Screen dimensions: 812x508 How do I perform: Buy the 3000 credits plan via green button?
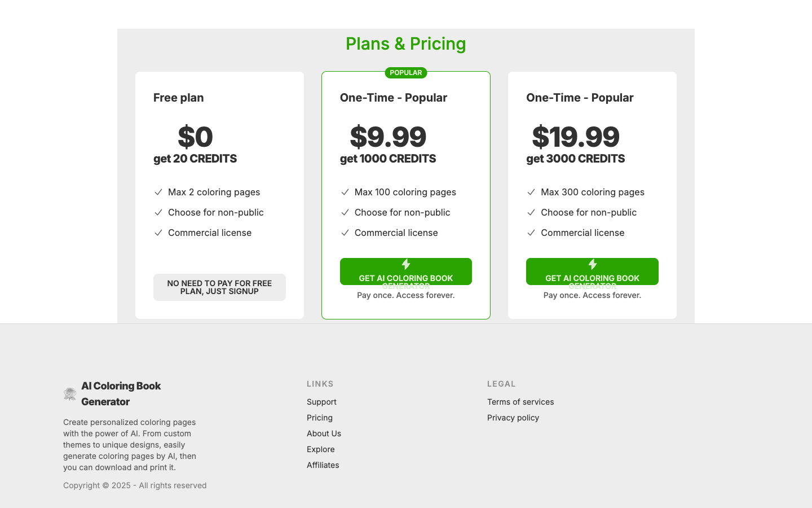[x=592, y=271]
